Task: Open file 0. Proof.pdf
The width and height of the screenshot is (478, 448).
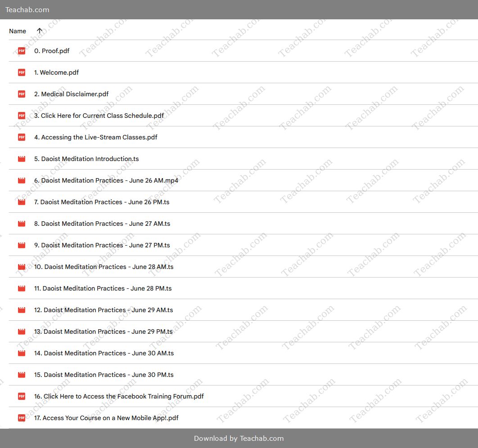Action: point(52,51)
